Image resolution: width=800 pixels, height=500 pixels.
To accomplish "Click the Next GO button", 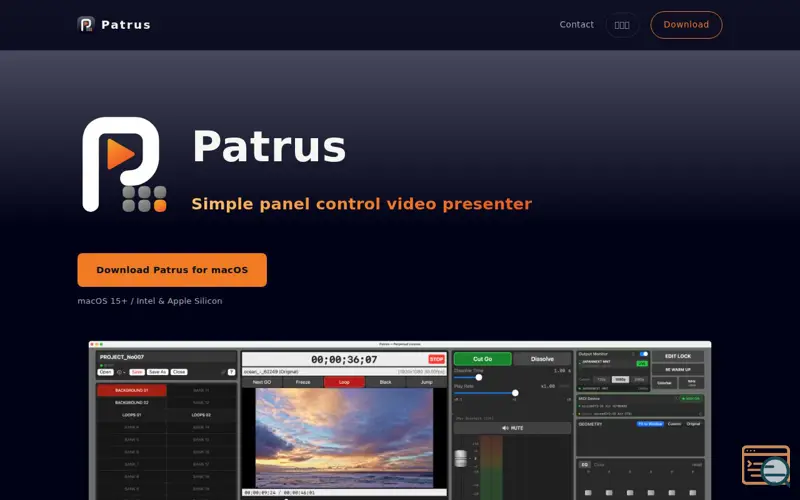I will (x=262, y=382).
